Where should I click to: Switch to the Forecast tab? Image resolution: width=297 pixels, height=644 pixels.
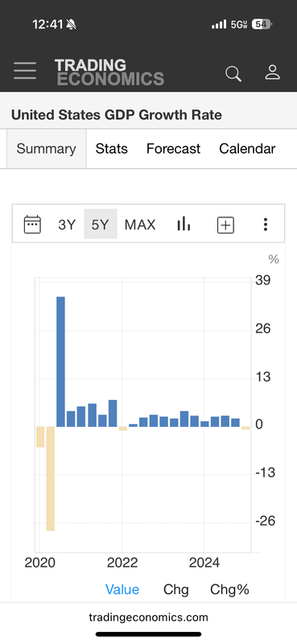[173, 149]
